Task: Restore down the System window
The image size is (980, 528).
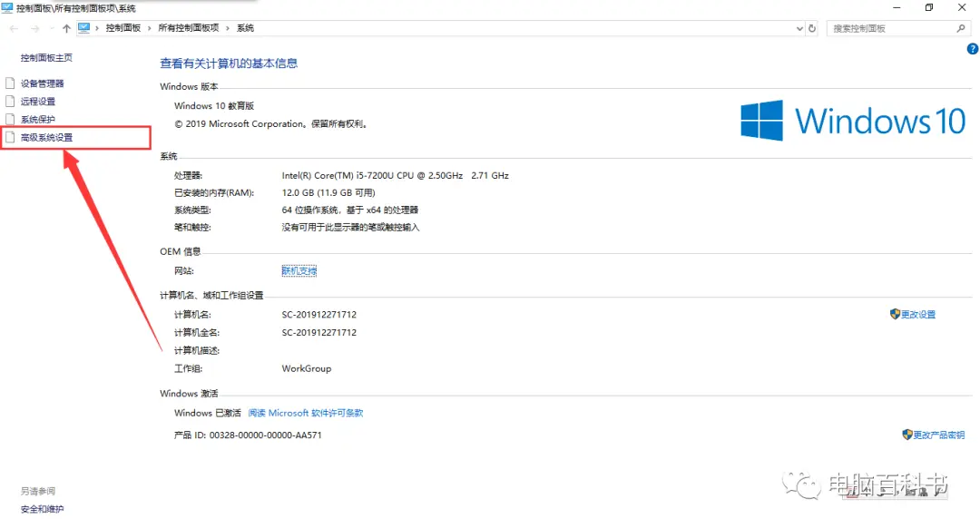Action: tap(929, 7)
